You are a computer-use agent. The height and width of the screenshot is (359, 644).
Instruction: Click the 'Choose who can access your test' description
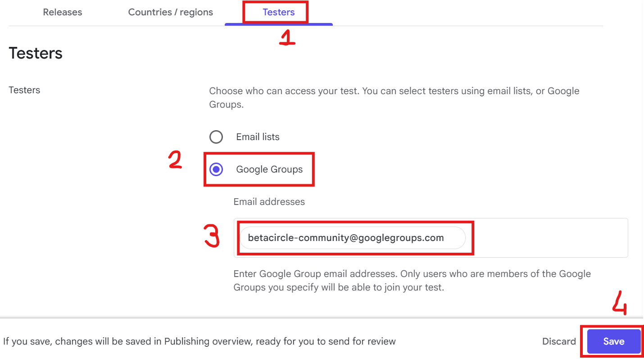click(394, 98)
